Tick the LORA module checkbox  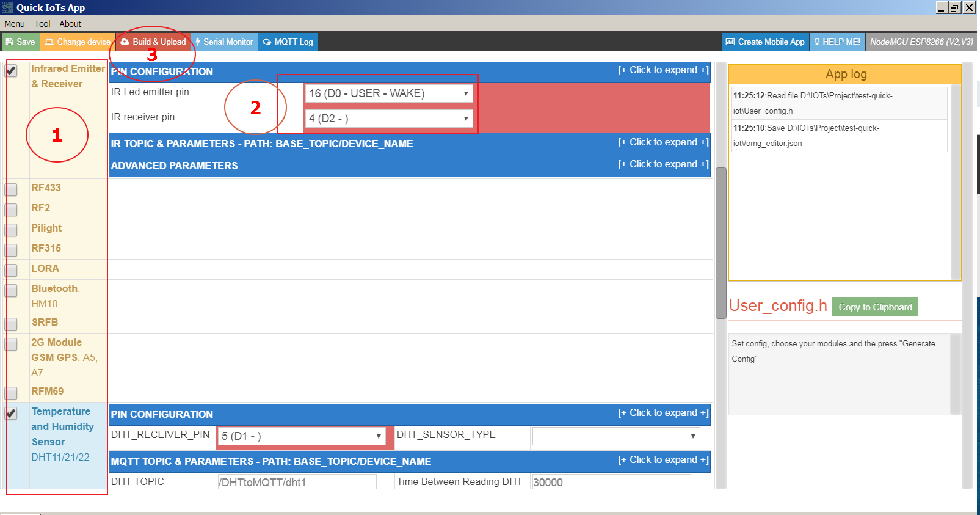(11, 270)
